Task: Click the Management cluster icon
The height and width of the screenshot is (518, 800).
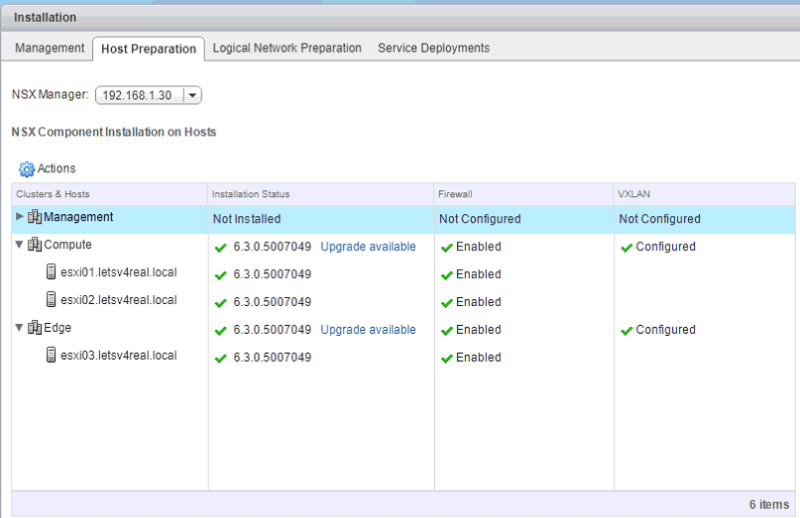Action: (x=35, y=217)
